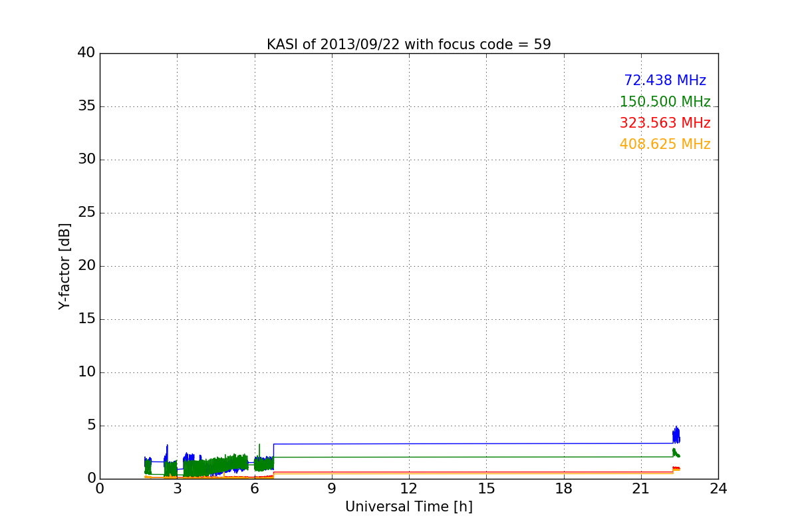Select the 72.438 MHz legend label
Viewport: 798px width, 532px height.
[x=665, y=80]
